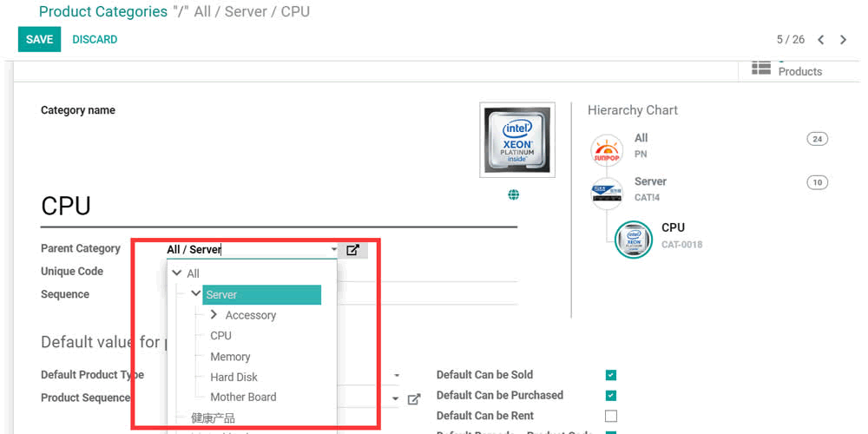Select Memory in the category list

point(230,357)
